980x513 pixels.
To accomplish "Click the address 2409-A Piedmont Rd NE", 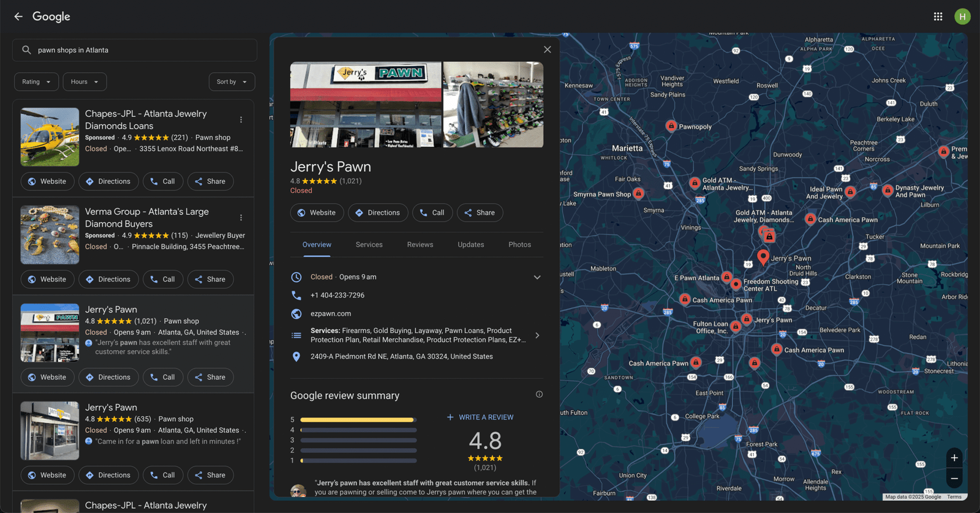I will click(x=402, y=356).
